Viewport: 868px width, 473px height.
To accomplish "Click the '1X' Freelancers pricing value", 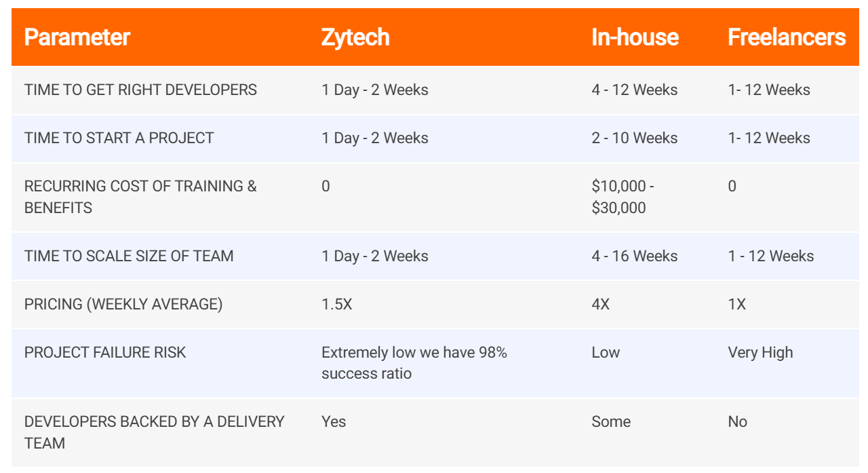I will click(736, 304).
